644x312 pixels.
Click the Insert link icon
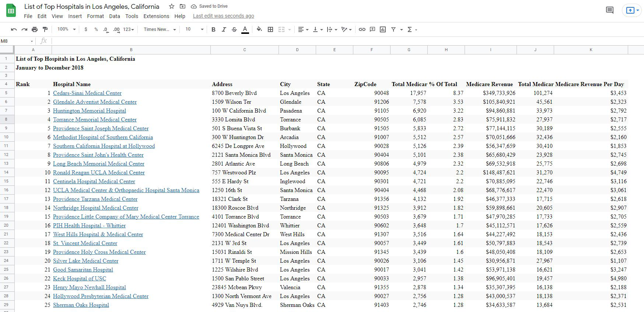click(x=362, y=29)
